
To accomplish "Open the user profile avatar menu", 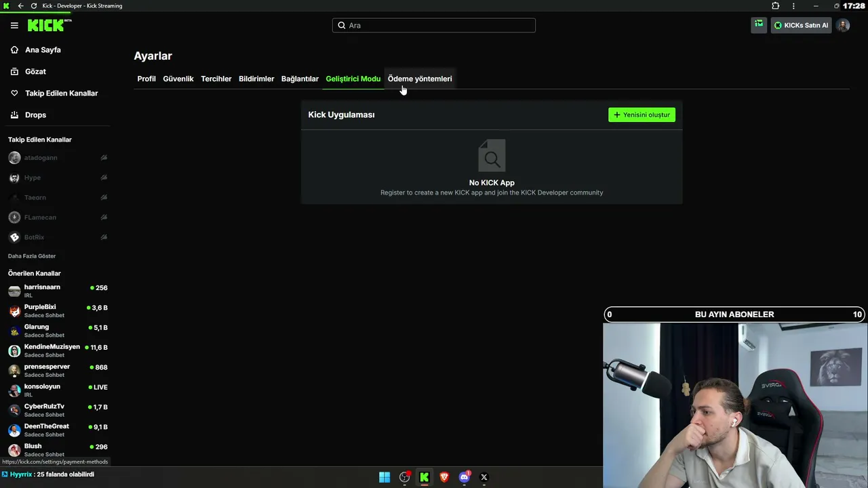I will (x=843, y=25).
